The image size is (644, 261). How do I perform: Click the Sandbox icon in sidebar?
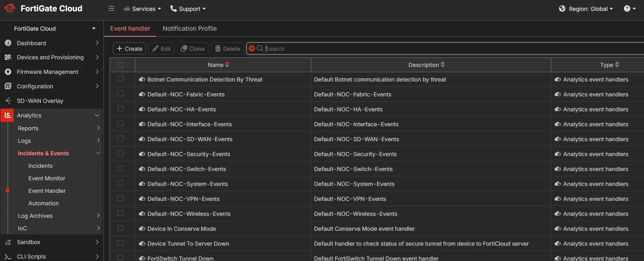[x=8, y=242]
